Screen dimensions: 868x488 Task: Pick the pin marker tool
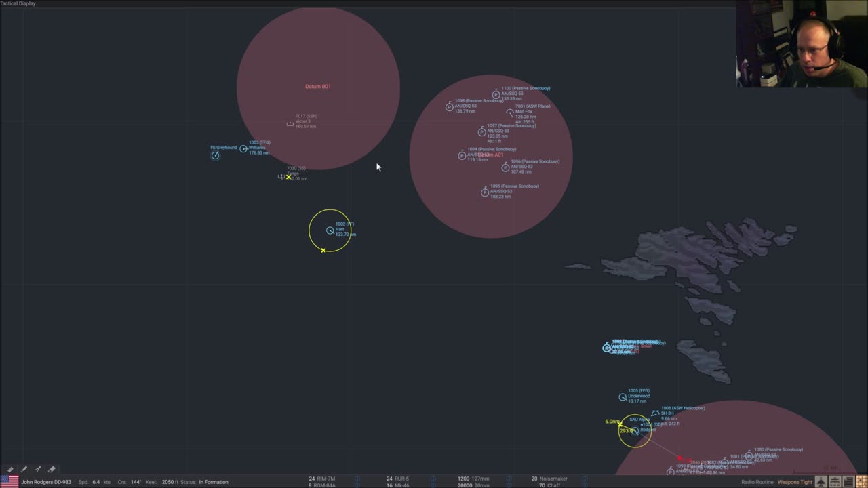pos(38,469)
